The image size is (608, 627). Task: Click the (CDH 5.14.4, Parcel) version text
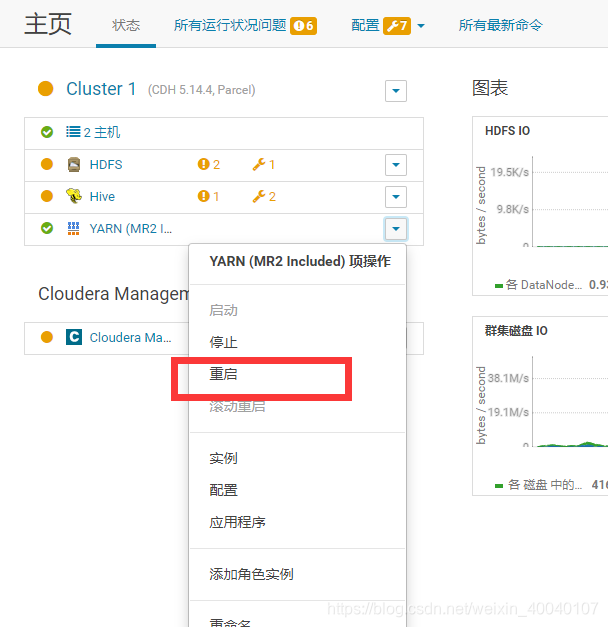202,90
